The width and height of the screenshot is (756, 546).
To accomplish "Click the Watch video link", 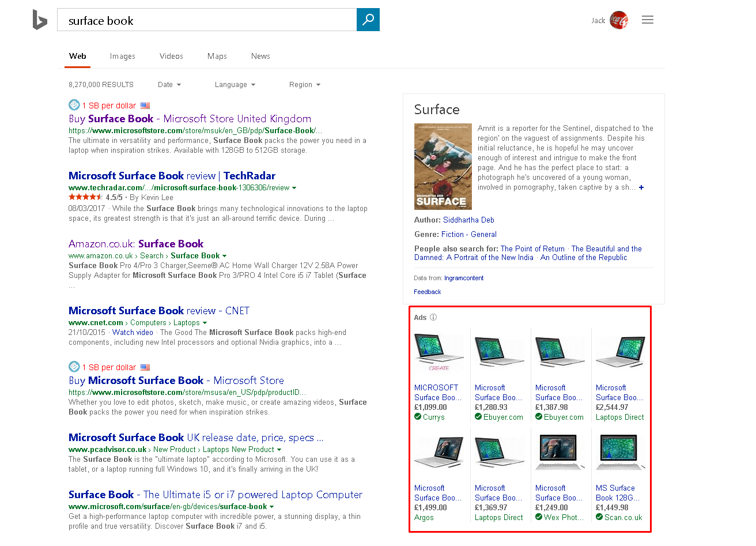I will pos(133,333).
